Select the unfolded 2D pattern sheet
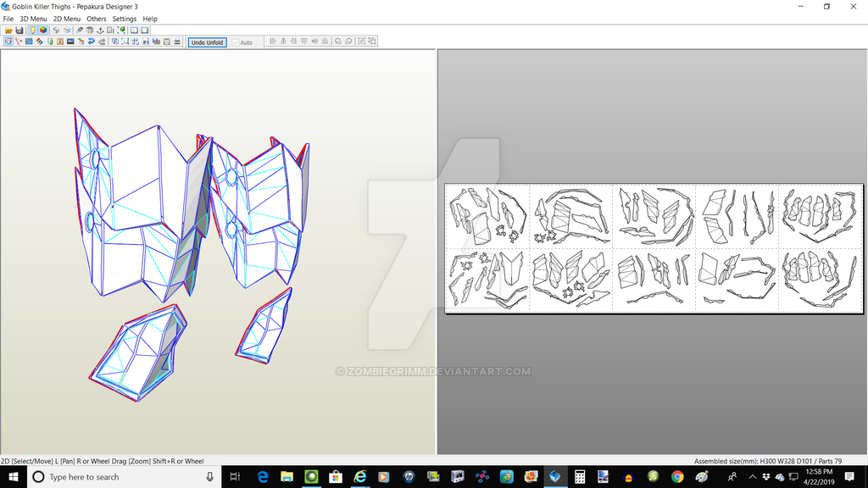The image size is (868, 488). [x=654, y=248]
